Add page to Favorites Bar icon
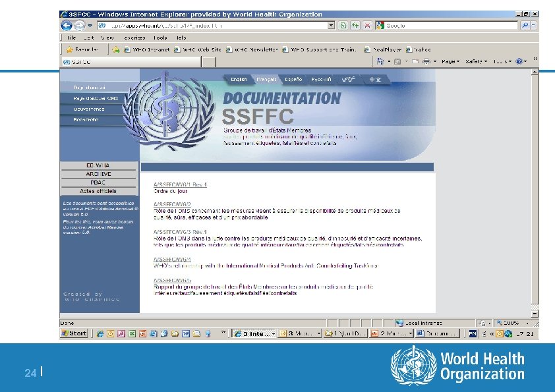This screenshot has height=392, width=555. (x=116, y=49)
